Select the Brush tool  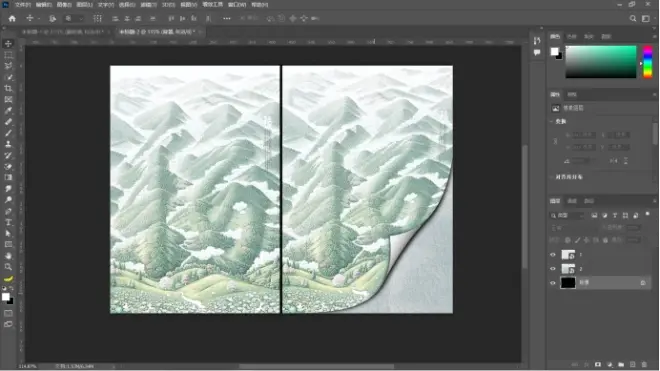(8, 133)
